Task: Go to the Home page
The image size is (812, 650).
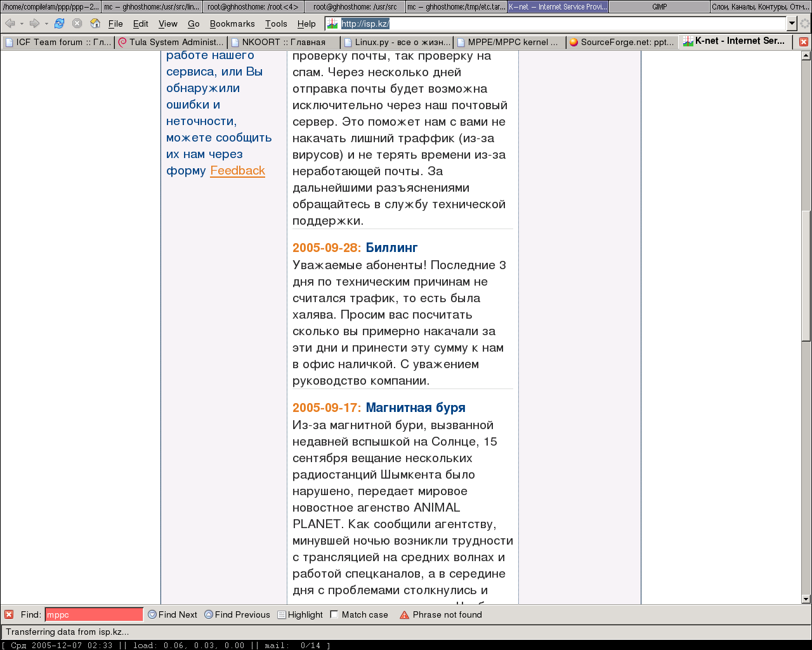Action: point(95,23)
